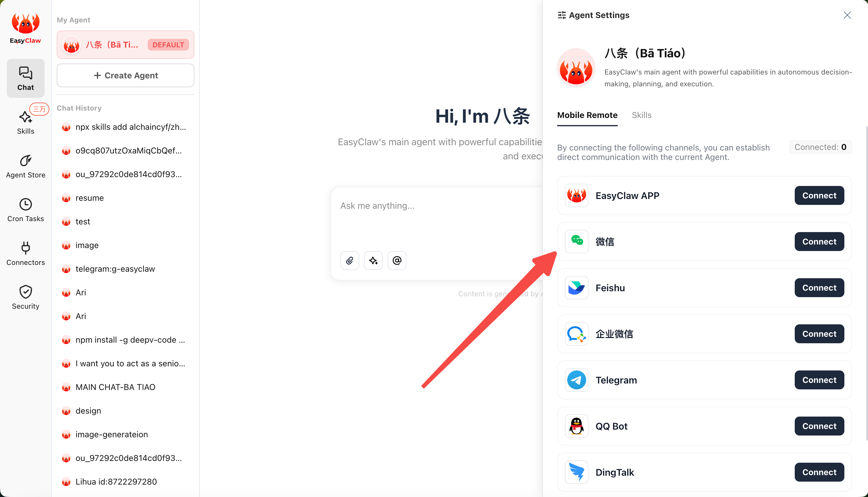Click the QQ Bot penguin icon
868x497 pixels.
pos(576,426)
